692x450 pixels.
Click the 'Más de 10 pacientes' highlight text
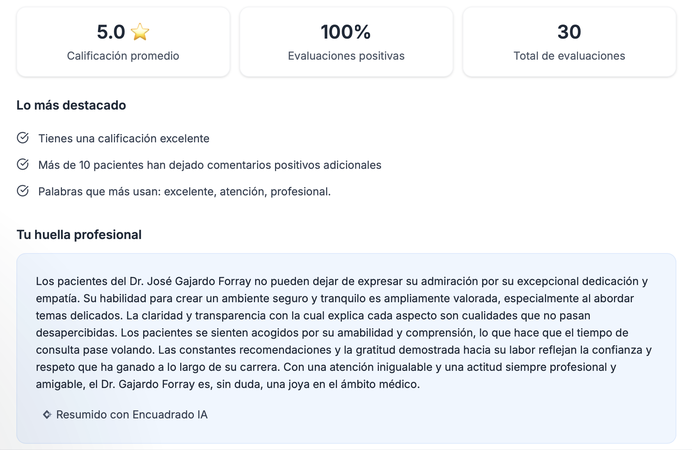click(x=210, y=164)
